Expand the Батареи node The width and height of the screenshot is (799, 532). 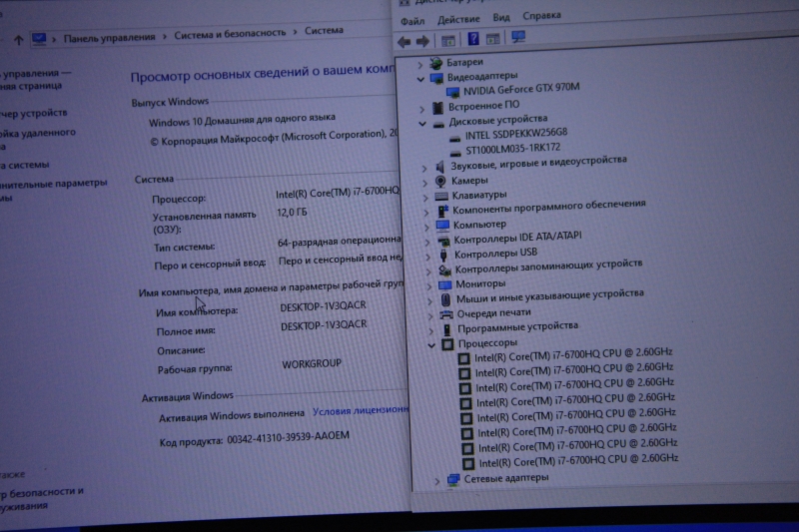click(x=419, y=65)
